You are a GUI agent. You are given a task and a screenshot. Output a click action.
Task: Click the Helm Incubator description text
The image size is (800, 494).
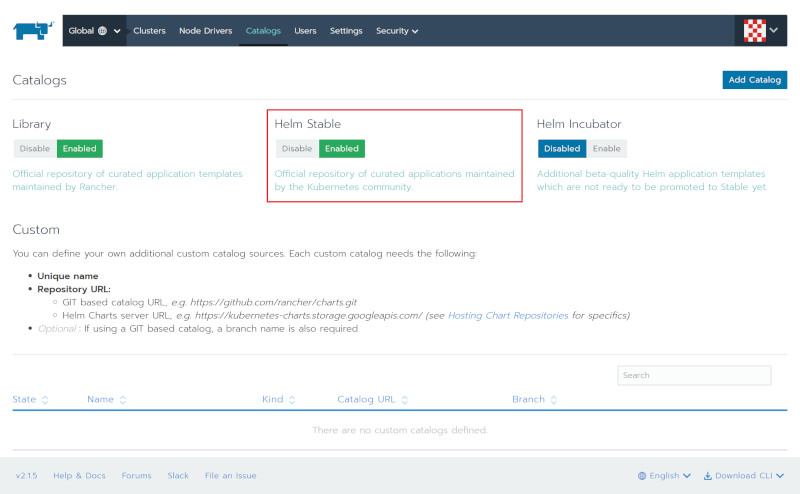[x=652, y=180]
